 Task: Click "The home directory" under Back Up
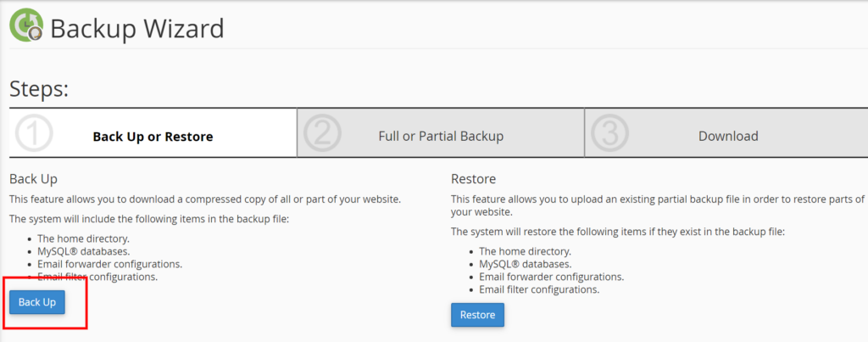point(82,238)
